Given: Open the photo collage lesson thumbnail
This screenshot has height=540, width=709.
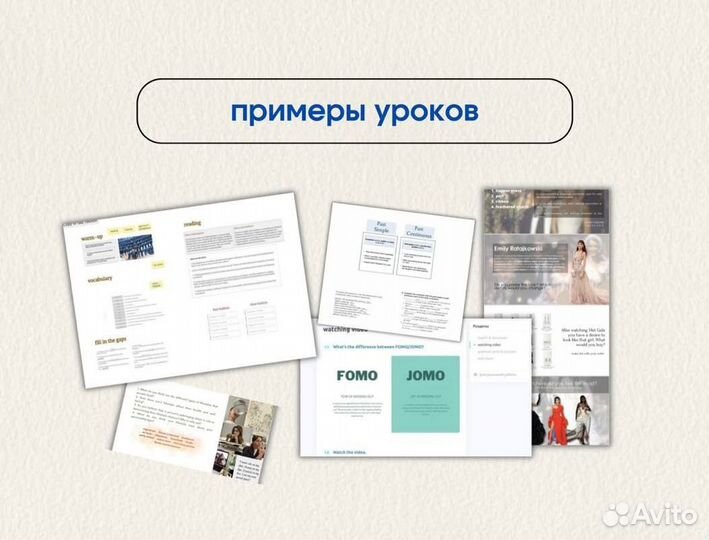Looking at the screenshot, I should click(194, 433).
